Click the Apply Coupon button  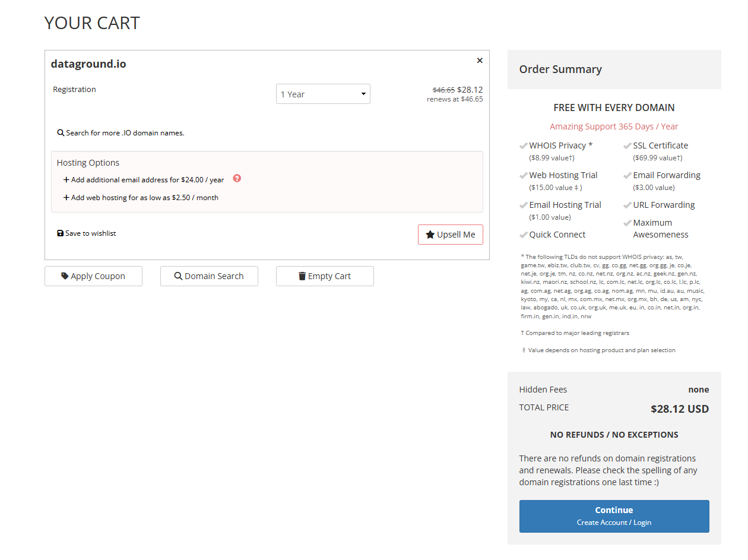(93, 276)
